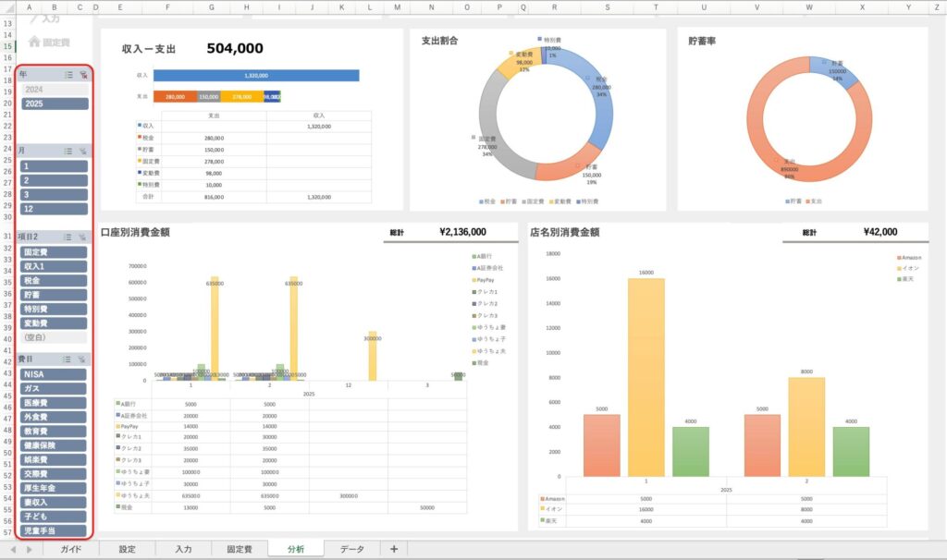947x560 pixels.
Task: Toggle 変動費 in the 項目2 slicer
Action: (x=55, y=323)
